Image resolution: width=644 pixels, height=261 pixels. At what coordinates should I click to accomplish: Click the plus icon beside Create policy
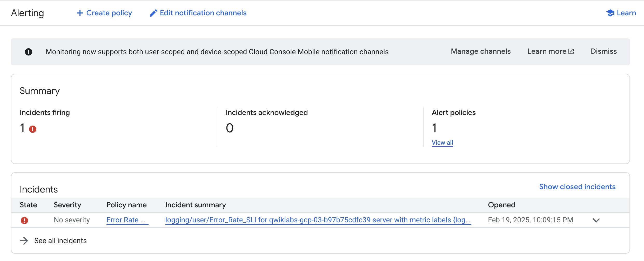(80, 13)
